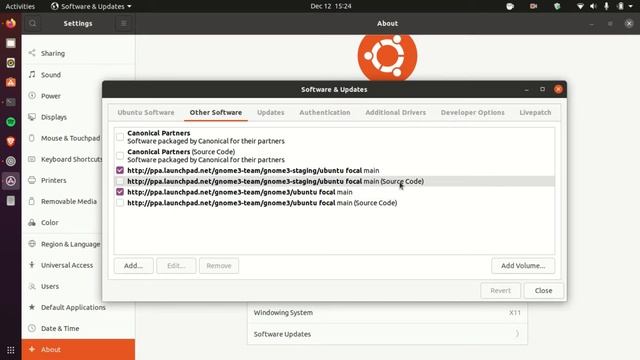Select the Other Software tab
This screenshot has height=360, width=640.
(216, 112)
